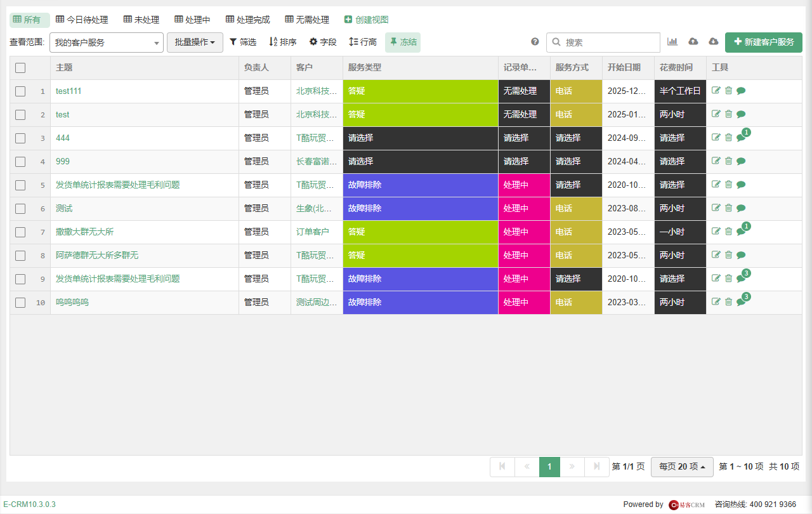Open comments for row 444
The image size is (812, 514).
point(741,138)
